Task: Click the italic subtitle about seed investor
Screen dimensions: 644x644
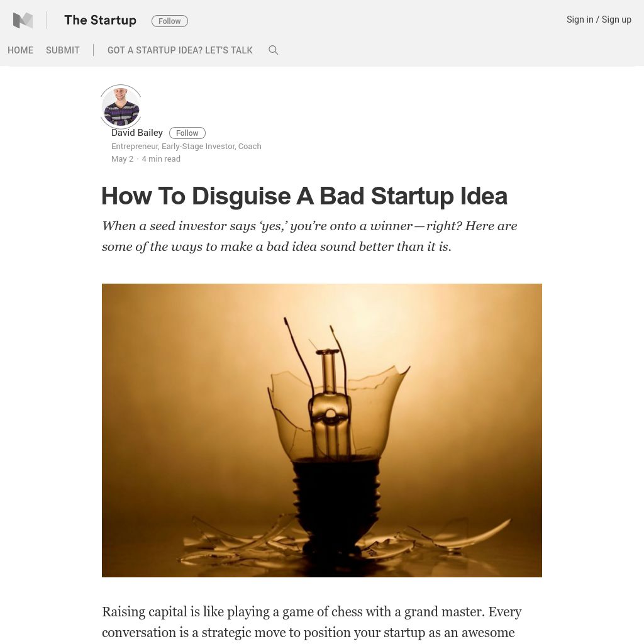Action: point(309,236)
